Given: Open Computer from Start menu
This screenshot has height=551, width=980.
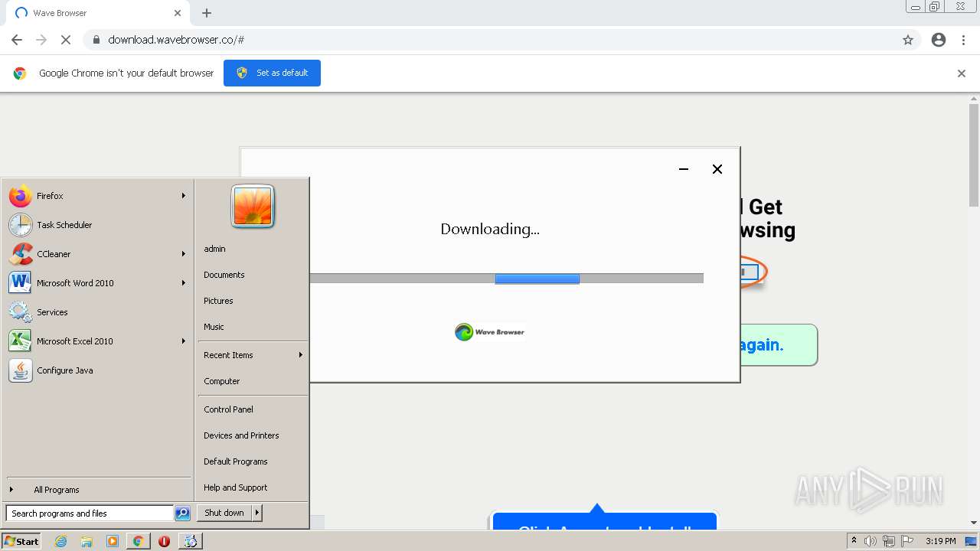Looking at the screenshot, I should (222, 381).
